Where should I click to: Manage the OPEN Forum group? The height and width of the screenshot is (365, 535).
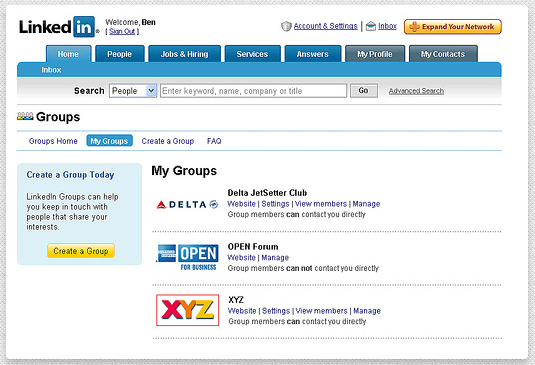[275, 258]
